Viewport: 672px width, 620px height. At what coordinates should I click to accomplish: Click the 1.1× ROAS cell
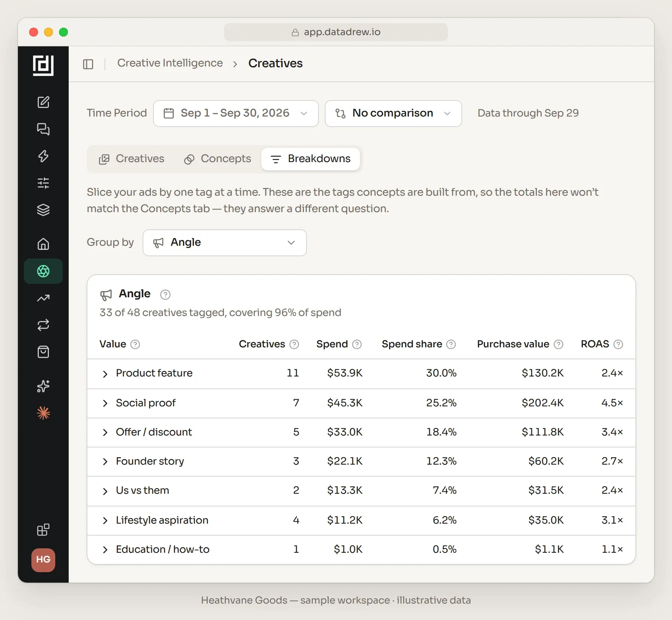tap(612, 549)
